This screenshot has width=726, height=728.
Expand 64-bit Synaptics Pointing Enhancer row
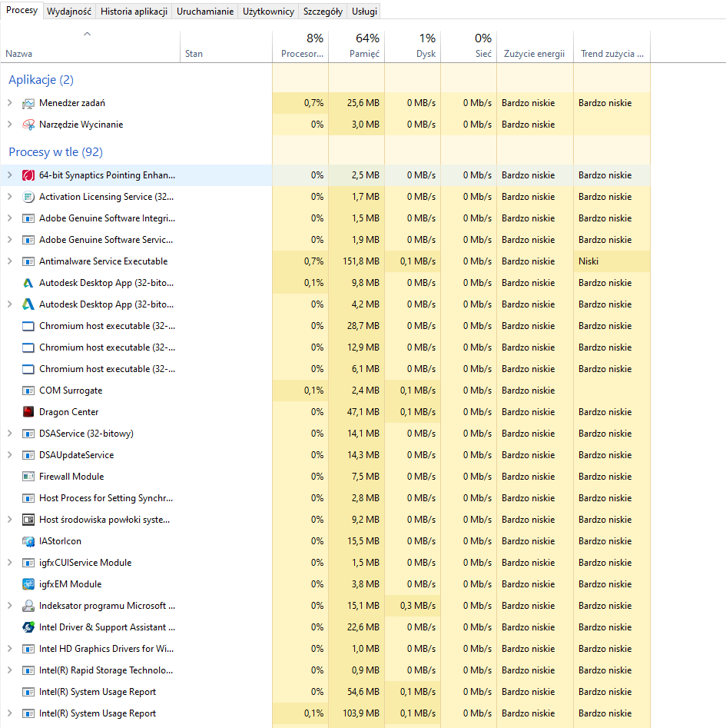pos(10,175)
